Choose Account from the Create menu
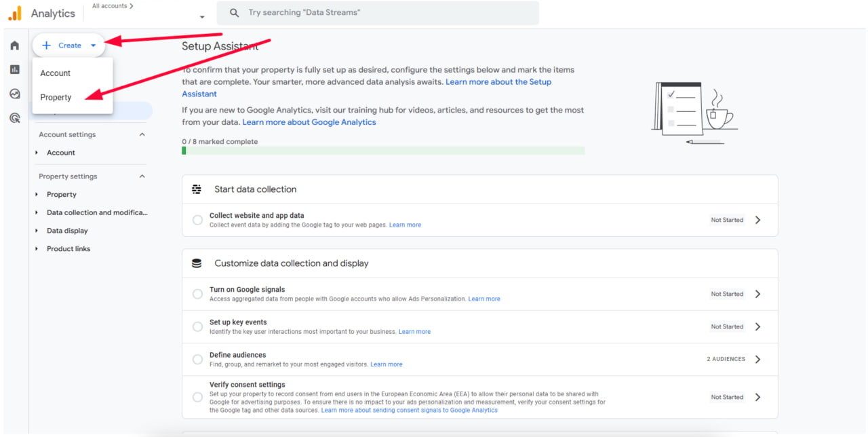 click(73, 73)
